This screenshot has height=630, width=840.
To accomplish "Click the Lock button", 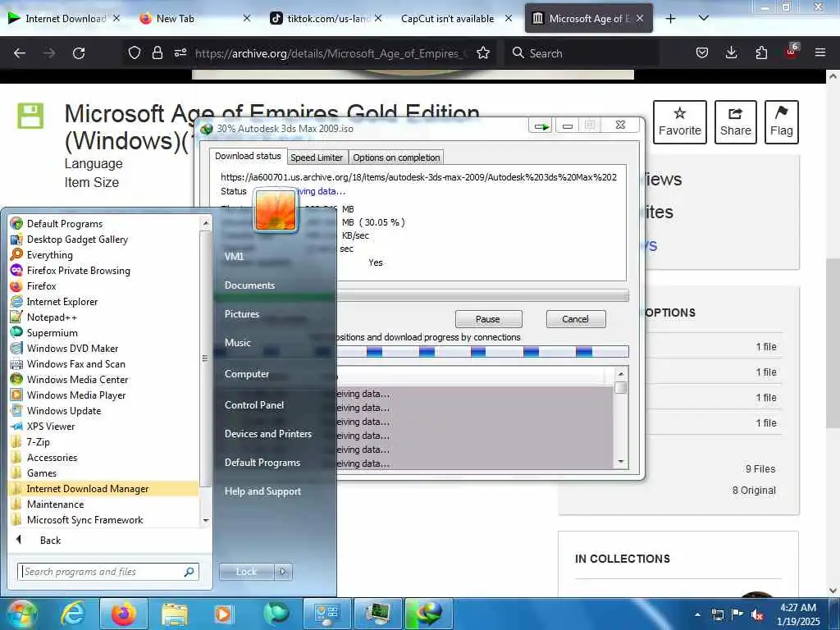I will [x=246, y=572].
